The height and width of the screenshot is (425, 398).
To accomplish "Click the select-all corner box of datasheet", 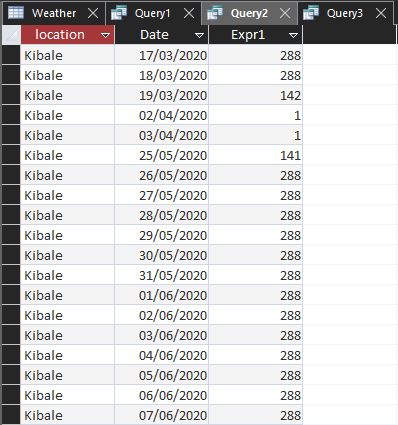I will (11, 35).
